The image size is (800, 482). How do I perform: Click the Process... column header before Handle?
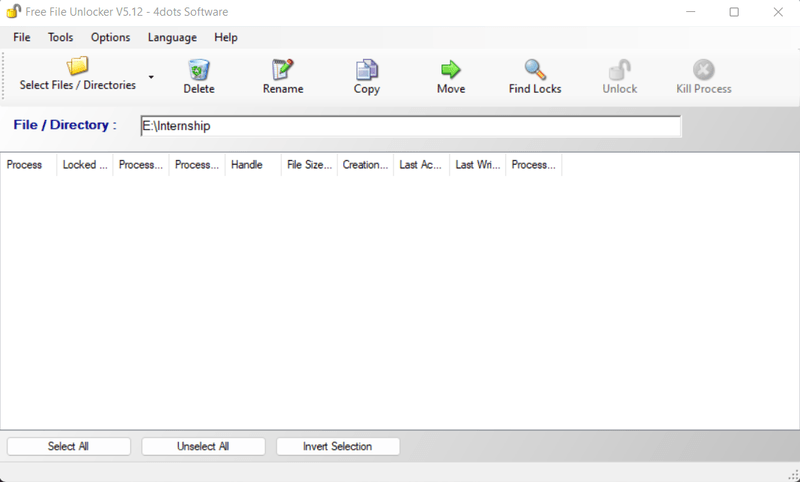click(197, 165)
